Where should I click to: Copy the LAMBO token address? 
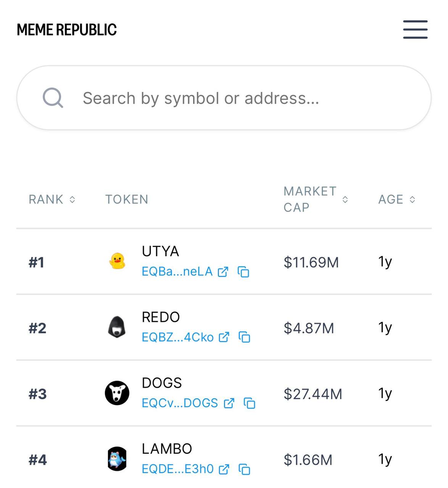click(244, 469)
